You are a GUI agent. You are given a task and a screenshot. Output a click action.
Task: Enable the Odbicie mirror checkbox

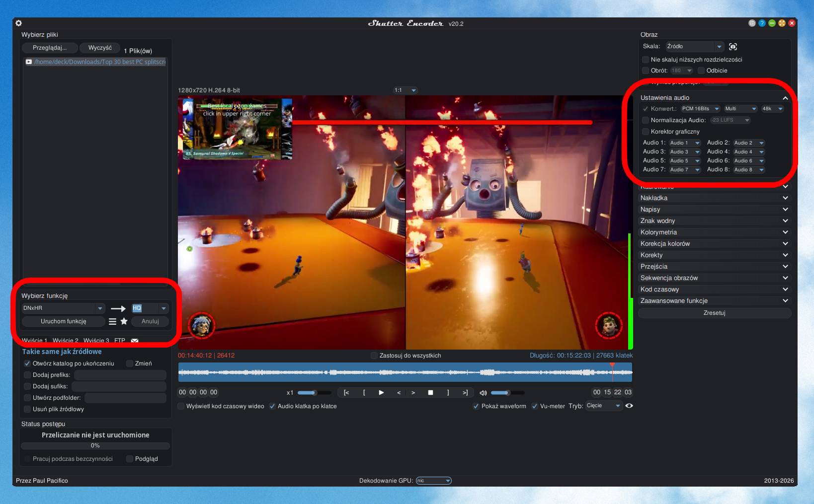[701, 71]
